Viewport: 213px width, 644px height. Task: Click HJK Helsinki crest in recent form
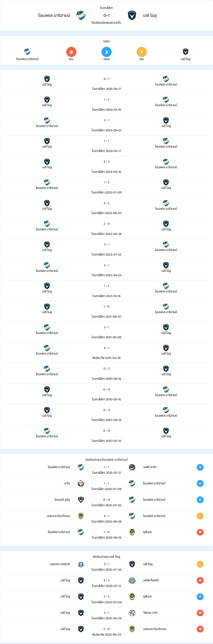[x=81, y=564]
